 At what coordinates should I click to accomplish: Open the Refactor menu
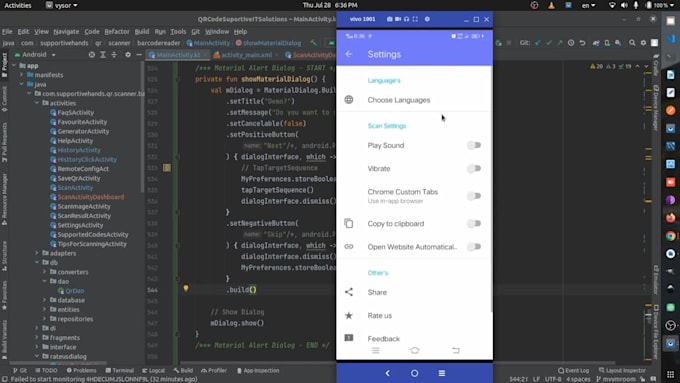117,32
